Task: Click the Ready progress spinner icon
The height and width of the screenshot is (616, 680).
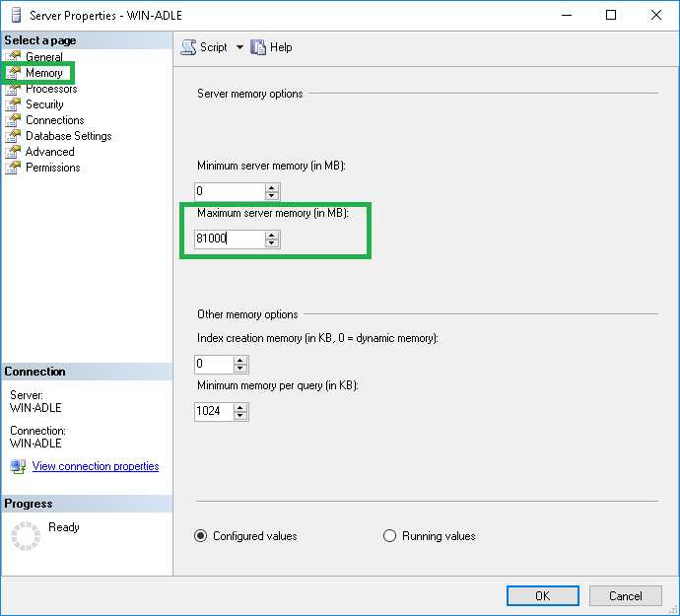Action: [26, 536]
